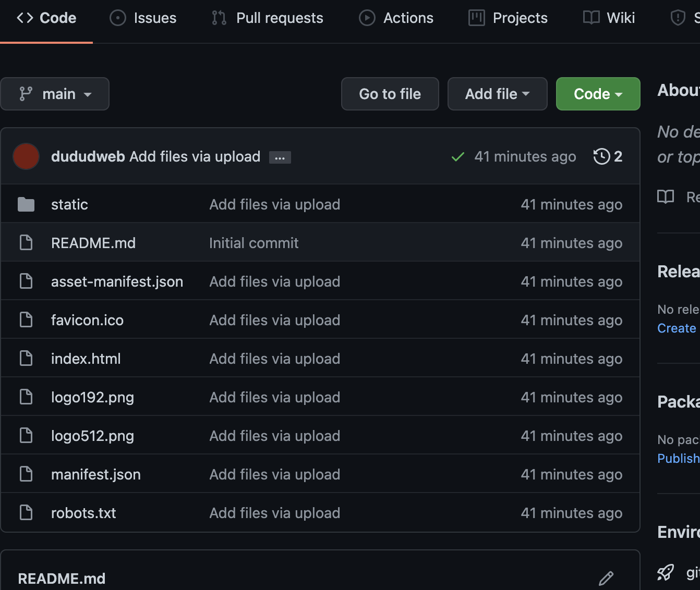Open the Code tab
700x590 pixels.
point(46,18)
